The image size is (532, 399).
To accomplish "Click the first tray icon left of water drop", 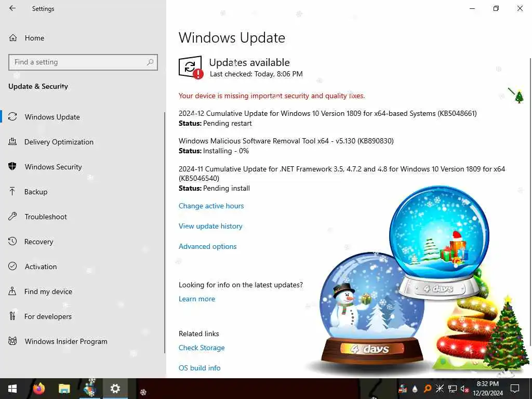I will click(403, 389).
